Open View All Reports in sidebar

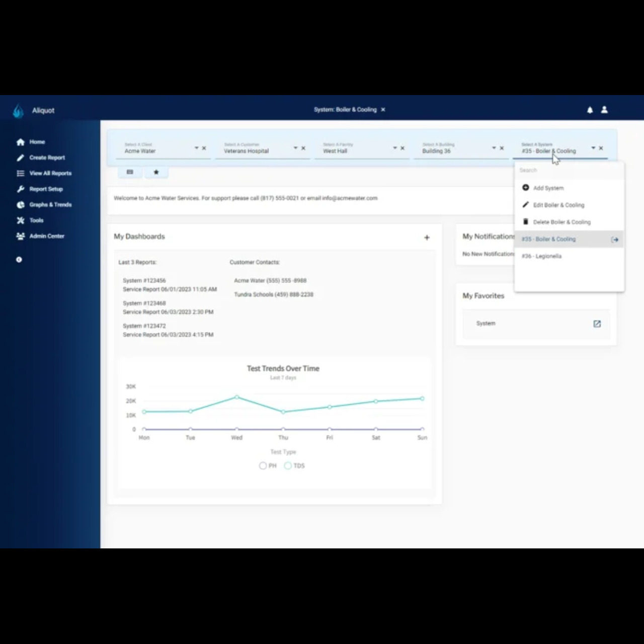[50, 173]
